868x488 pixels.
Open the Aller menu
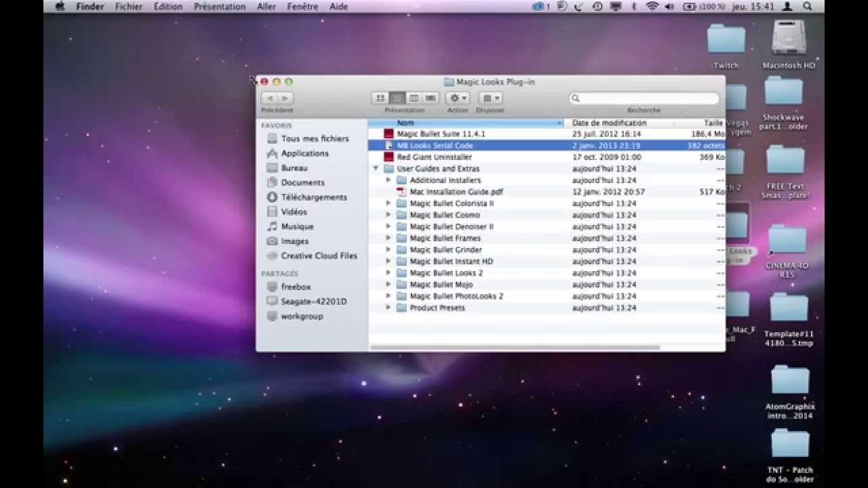(x=267, y=6)
